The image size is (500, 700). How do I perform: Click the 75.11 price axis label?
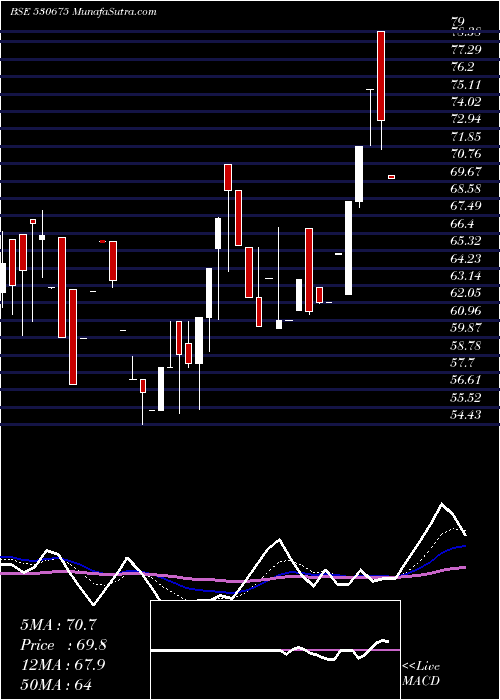pos(466,84)
